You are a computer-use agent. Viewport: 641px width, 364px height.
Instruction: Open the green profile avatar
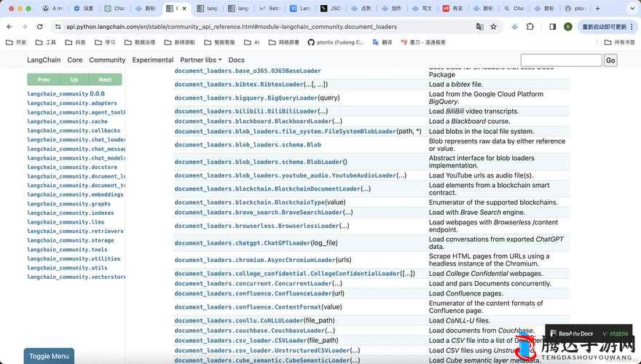[x=567, y=26]
